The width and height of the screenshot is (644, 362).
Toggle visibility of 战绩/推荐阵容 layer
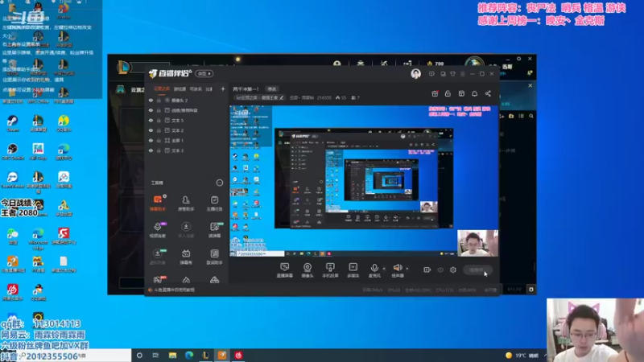[151, 110]
